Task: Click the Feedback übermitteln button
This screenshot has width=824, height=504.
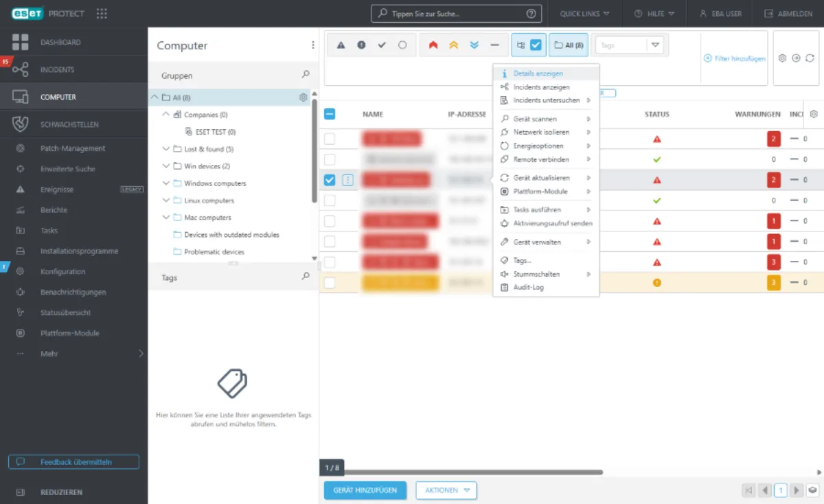Action: pos(74,461)
